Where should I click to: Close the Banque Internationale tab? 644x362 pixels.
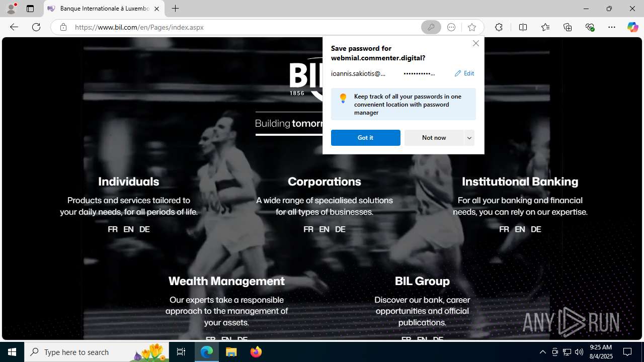pyautogui.click(x=156, y=9)
